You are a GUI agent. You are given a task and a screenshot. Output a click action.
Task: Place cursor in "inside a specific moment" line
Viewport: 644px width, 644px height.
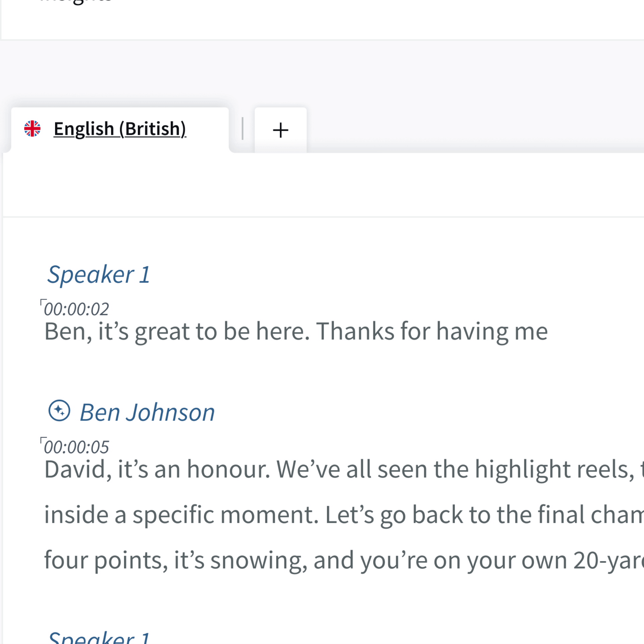(181, 515)
